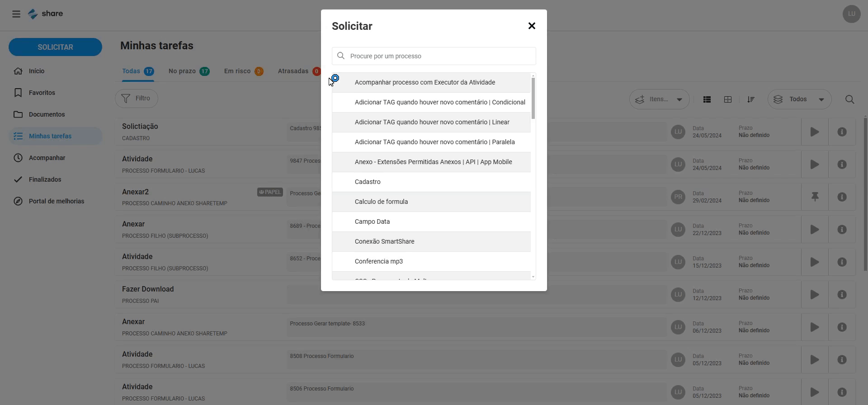868x405 pixels.
Task: Open the task search magnifier icon
Action: click(x=849, y=99)
